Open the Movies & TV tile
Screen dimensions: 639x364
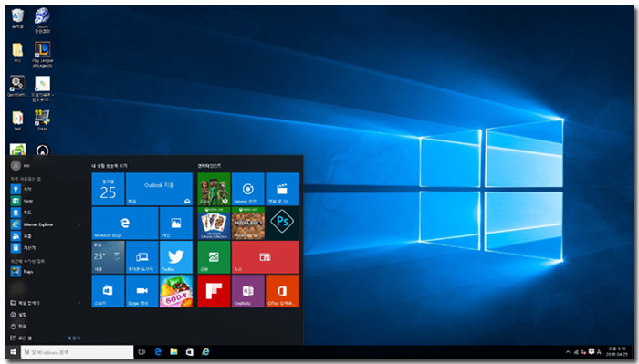point(282,189)
